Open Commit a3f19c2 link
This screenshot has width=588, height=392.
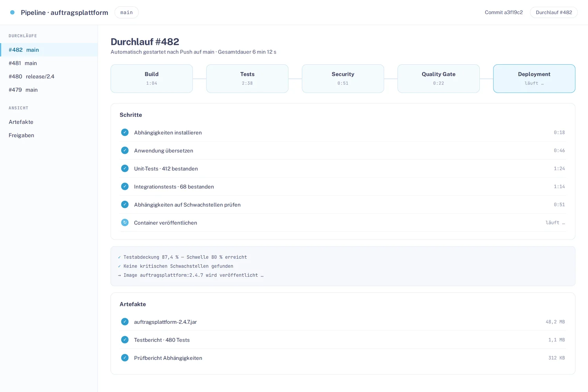[x=504, y=13]
